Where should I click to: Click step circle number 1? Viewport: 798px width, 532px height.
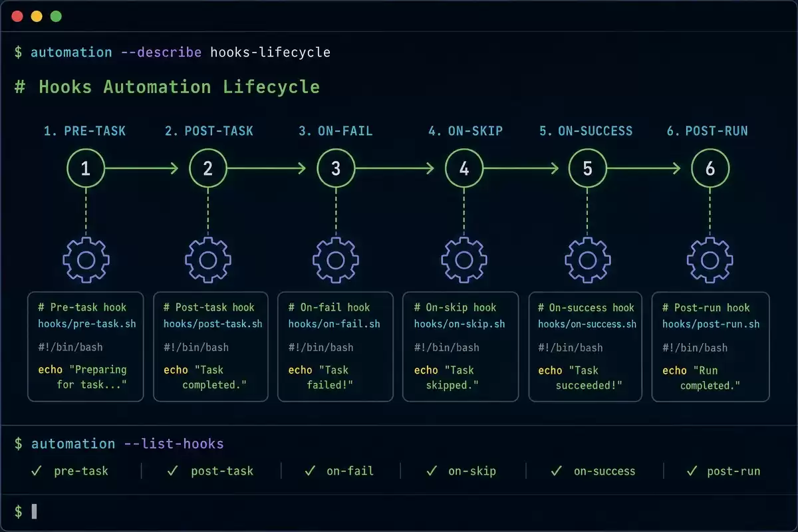coord(86,168)
